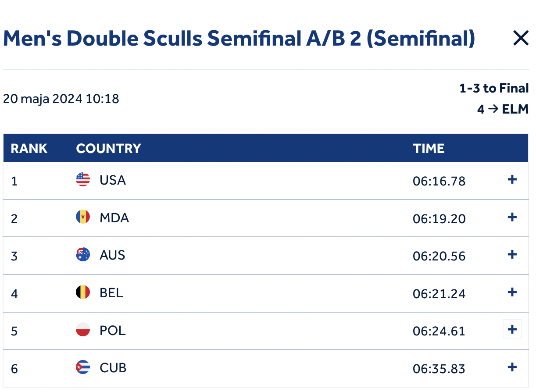536x392 pixels.
Task: Click the COUNTRY column header
Action: (108, 149)
